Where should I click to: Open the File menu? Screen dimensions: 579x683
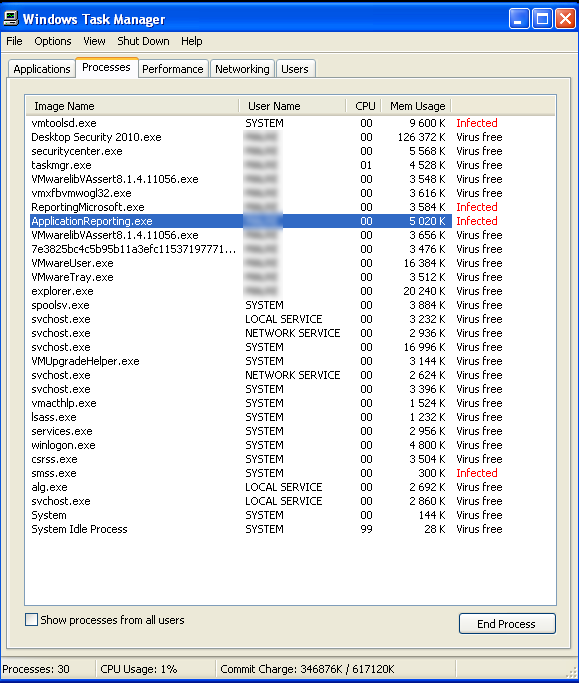coord(14,41)
